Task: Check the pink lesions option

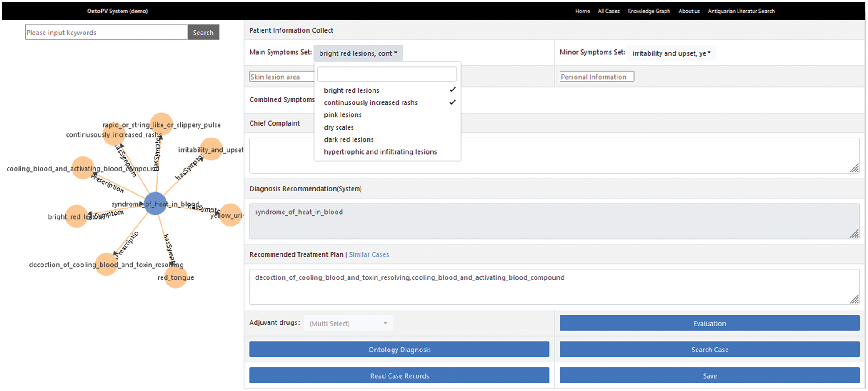Action: point(343,115)
